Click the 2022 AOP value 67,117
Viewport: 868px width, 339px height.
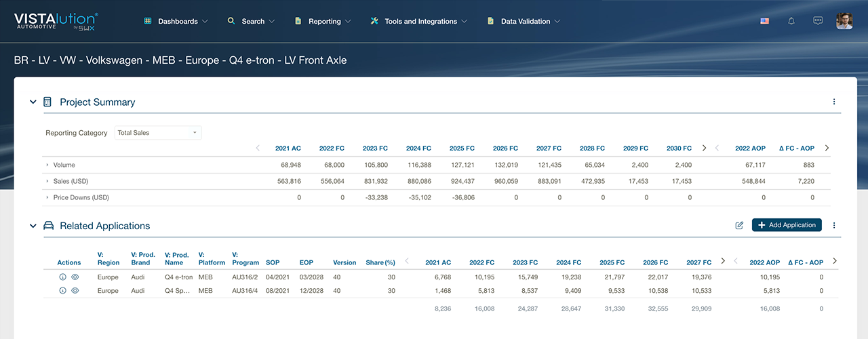click(x=754, y=165)
